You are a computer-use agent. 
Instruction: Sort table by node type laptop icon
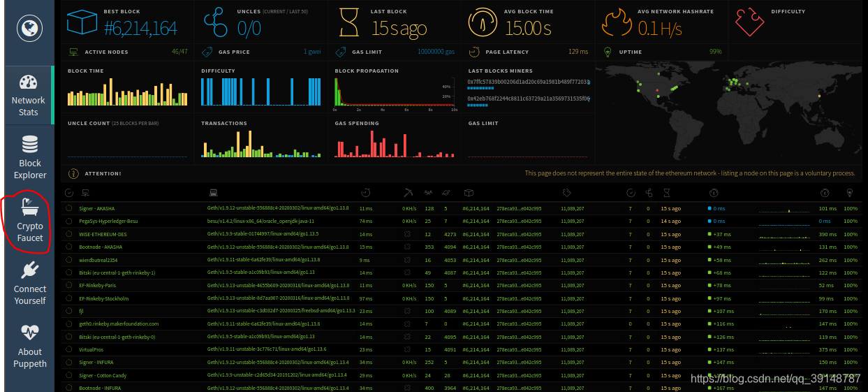coord(212,193)
